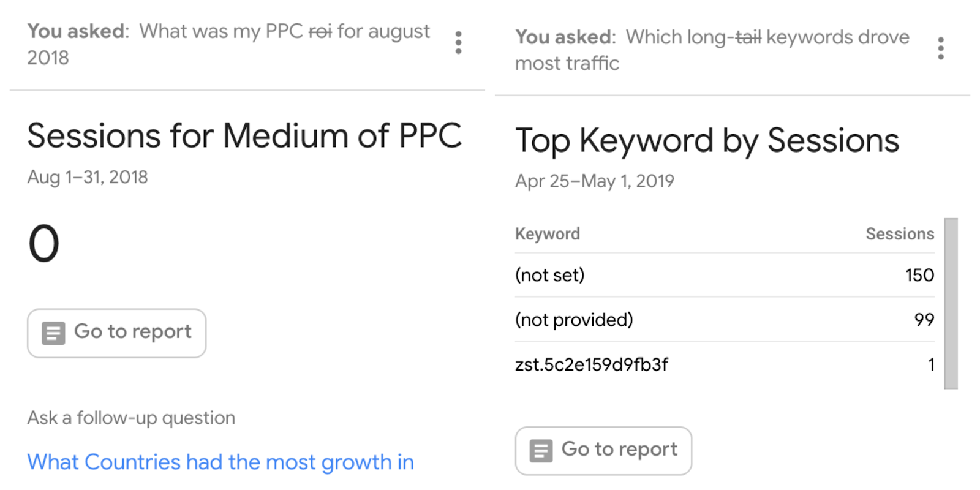Viewport: 980px width, 490px height.
Task: Sort by the Sessions column header
Action: 899,234
